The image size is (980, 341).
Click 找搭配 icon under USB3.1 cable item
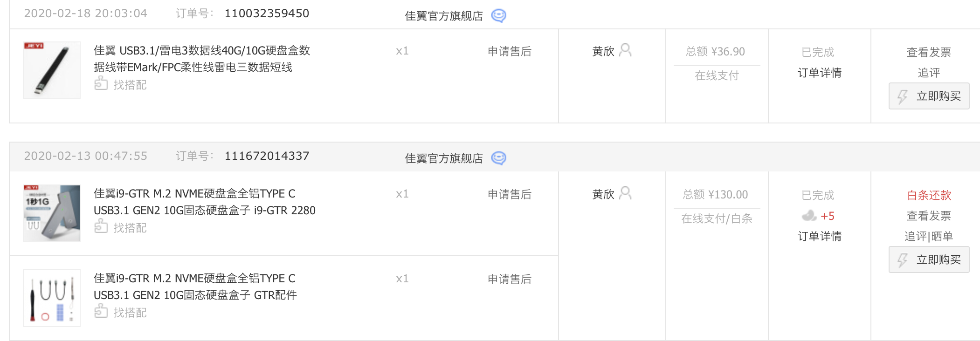click(101, 84)
